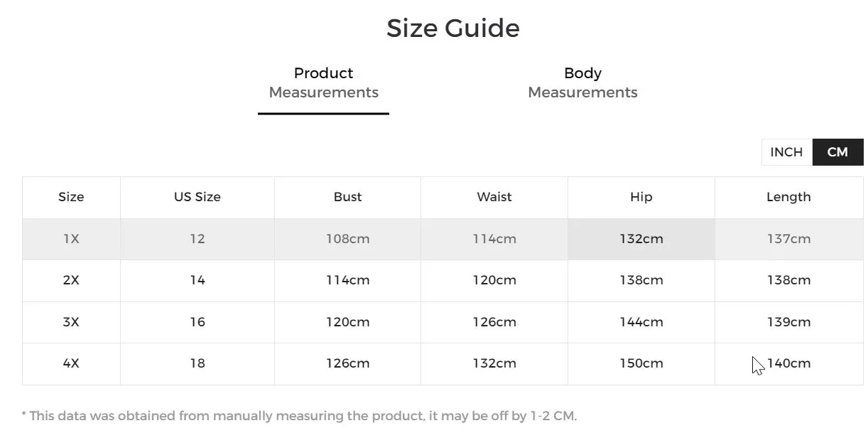Click the Length column header
Image resolution: width=868 pixels, height=433 pixels.
pyautogui.click(x=788, y=197)
